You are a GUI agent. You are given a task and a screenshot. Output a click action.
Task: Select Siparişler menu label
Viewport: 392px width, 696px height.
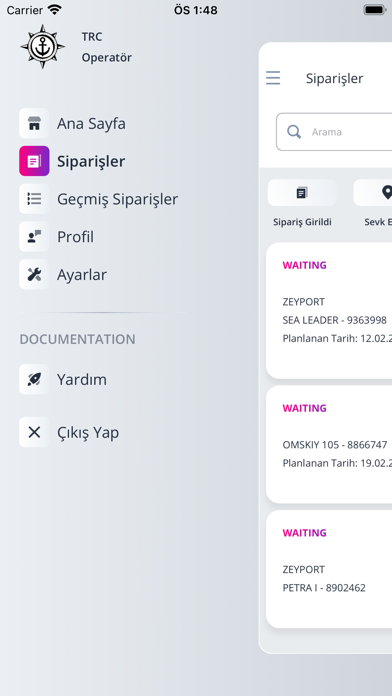click(x=91, y=162)
